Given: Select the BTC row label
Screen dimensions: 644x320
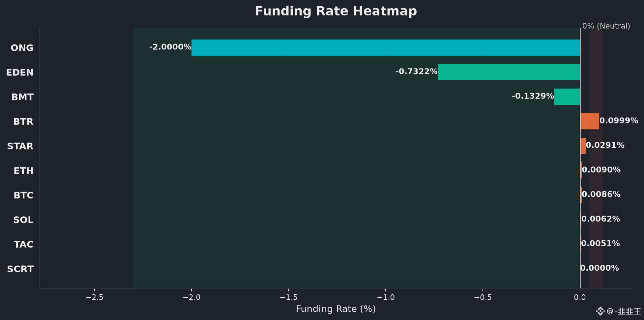Looking at the screenshot, I should point(23,195).
